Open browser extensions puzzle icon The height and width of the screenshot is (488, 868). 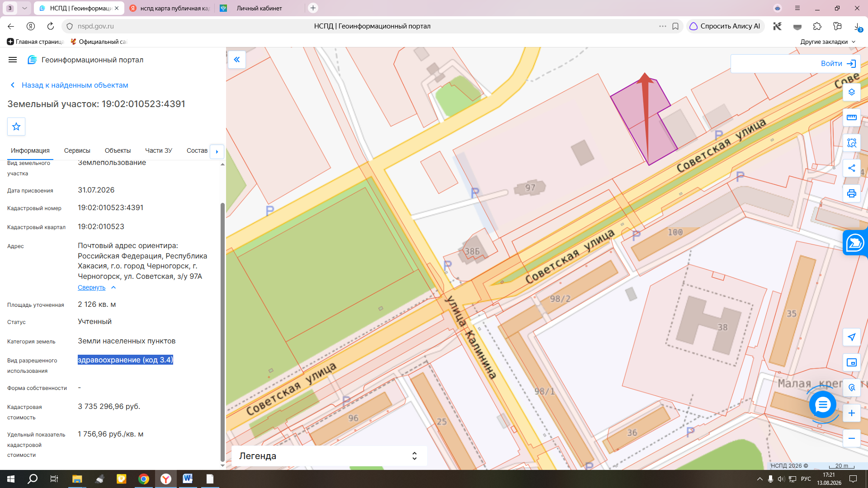(817, 26)
